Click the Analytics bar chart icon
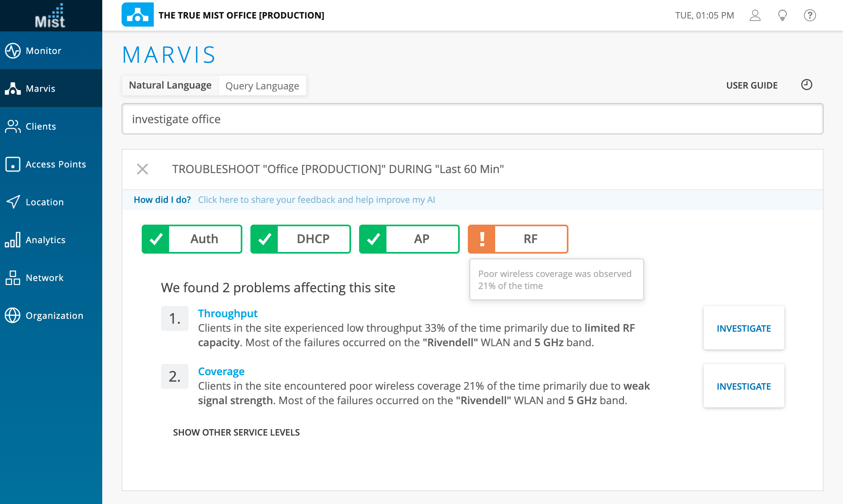Screen dimensions: 843x504 [x=13, y=240]
